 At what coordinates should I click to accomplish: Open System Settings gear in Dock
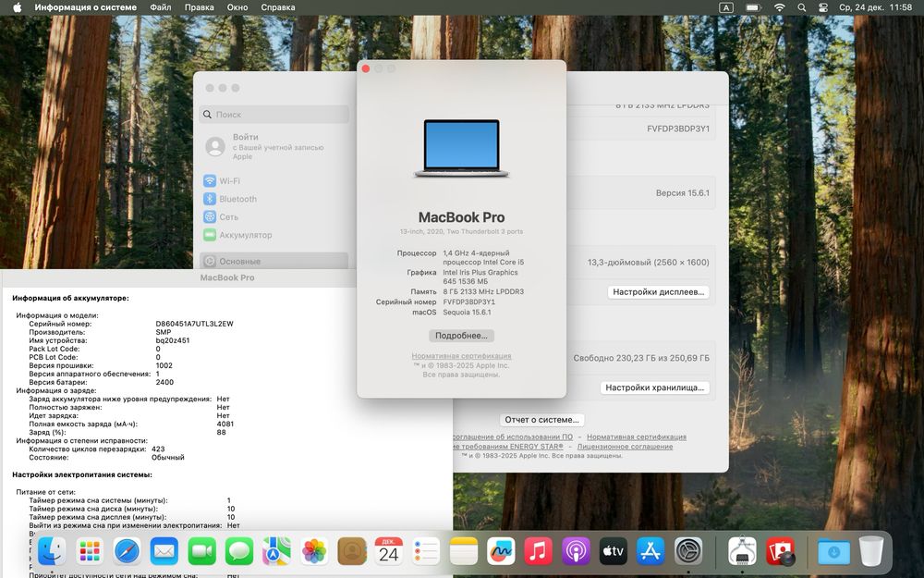click(688, 551)
